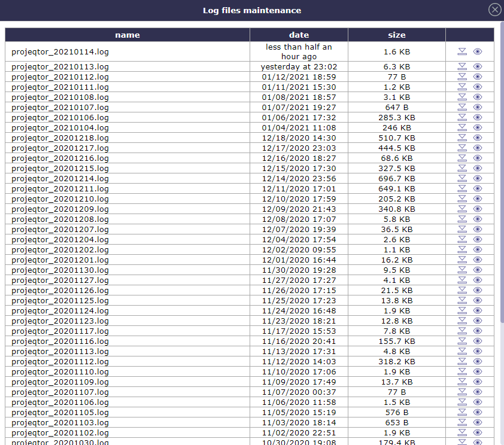Select the projeqtor_20210108.log file name
The height and width of the screenshot is (445, 504).
pyautogui.click(x=60, y=97)
